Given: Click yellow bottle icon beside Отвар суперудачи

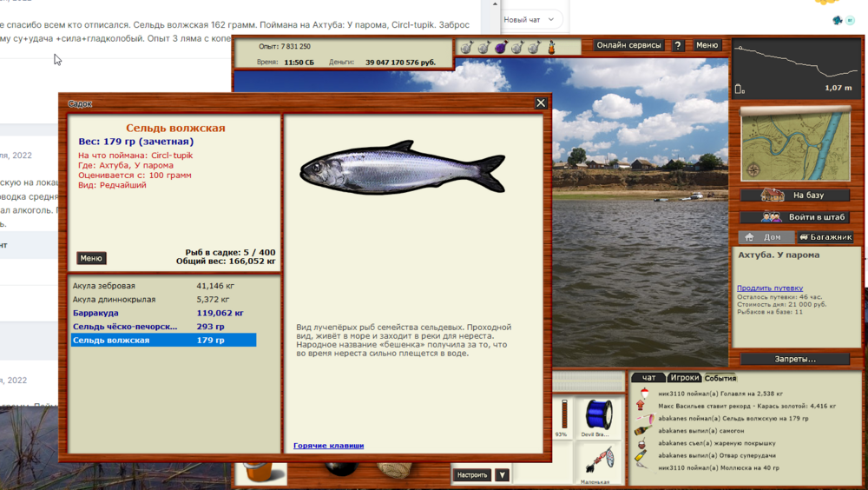Looking at the screenshot, I should pos(641,455).
